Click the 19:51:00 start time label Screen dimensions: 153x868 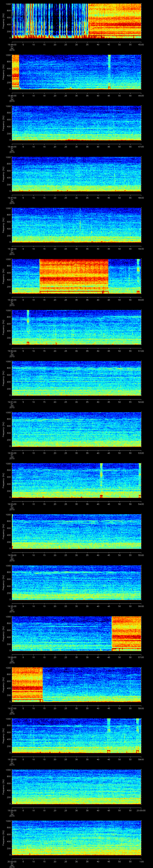click(12, 402)
